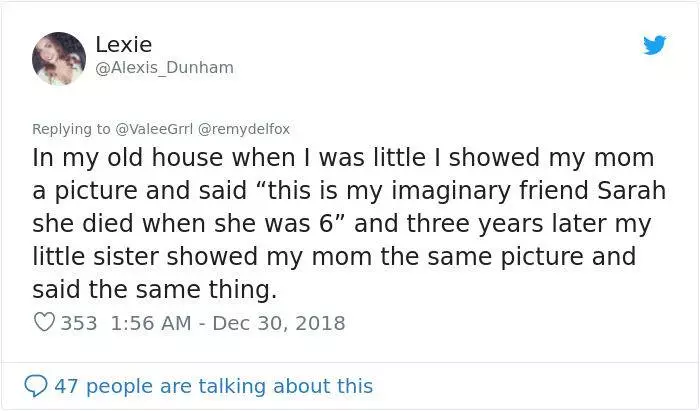This screenshot has height=411, width=700.
Task: Open the @Alexis_Dunham handle
Action: (x=164, y=67)
